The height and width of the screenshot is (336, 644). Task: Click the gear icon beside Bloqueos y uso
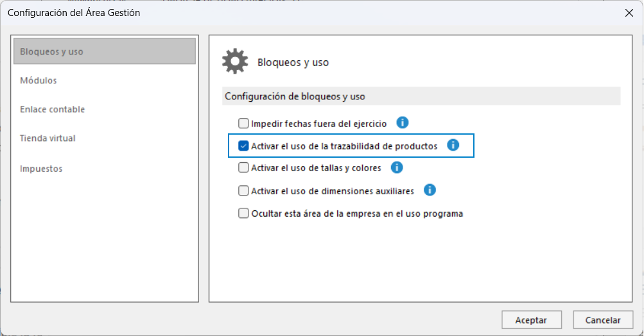[235, 62]
